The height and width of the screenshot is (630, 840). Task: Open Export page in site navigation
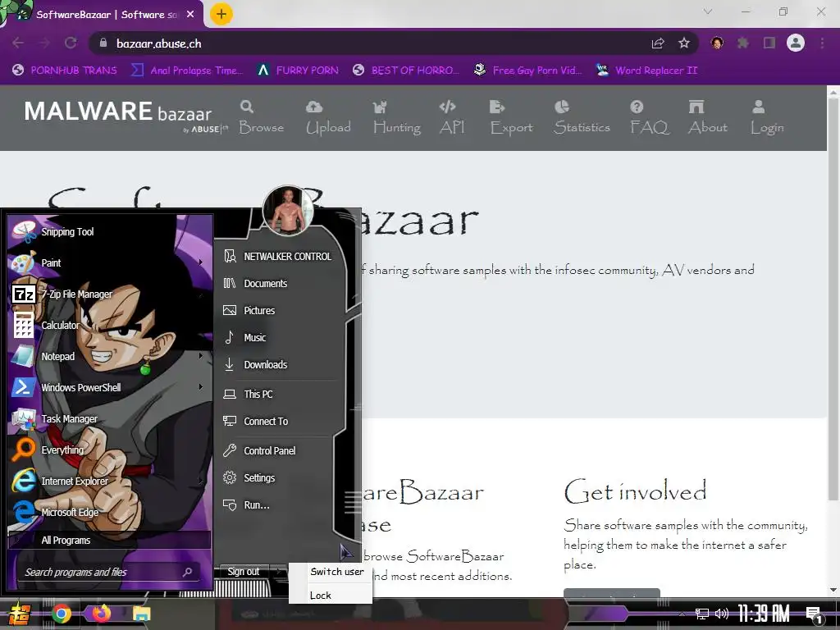point(512,117)
